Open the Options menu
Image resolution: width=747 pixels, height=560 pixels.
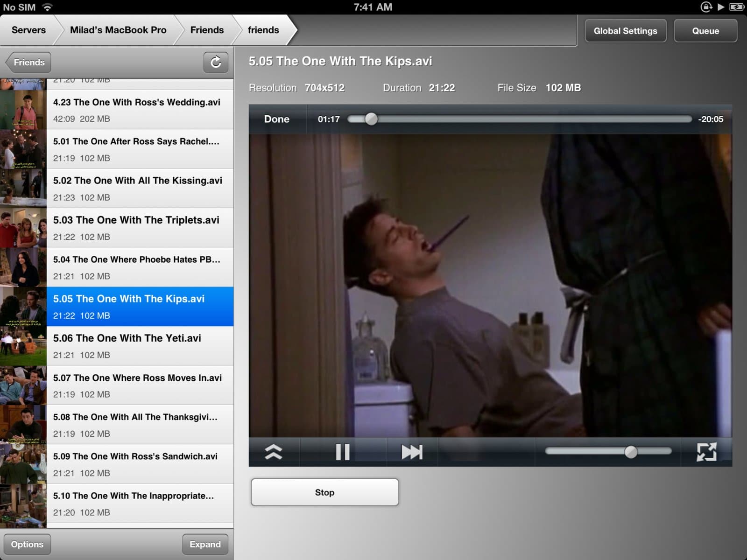(x=27, y=544)
